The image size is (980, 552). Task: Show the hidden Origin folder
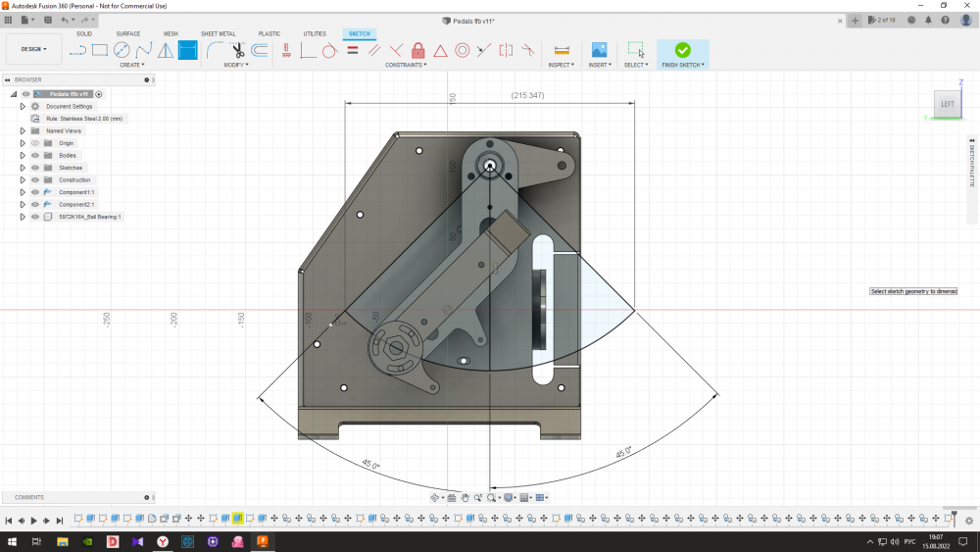tap(34, 143)
